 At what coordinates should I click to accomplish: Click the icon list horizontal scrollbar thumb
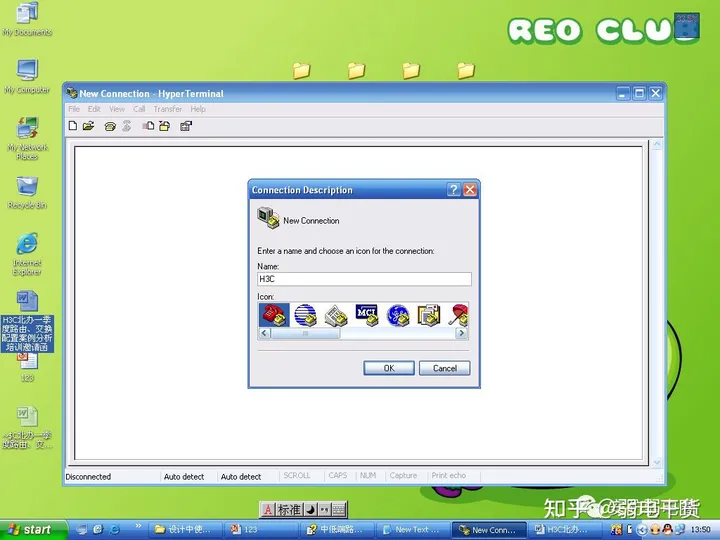click(305, 333)
